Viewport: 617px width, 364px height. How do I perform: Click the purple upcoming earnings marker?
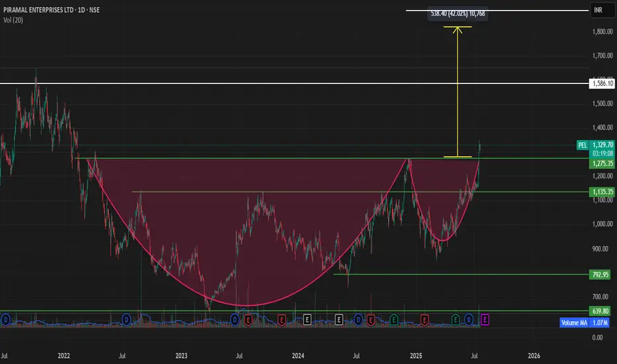485,320
